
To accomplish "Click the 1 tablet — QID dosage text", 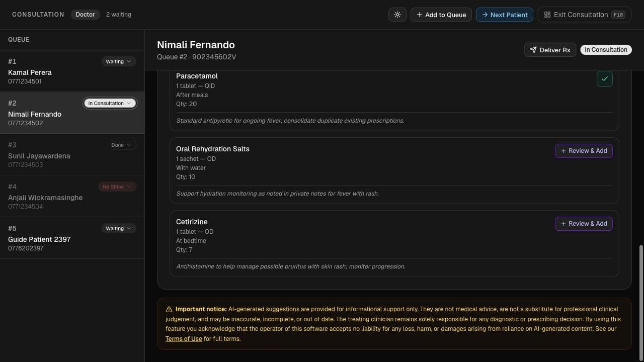I will (195, 86).
